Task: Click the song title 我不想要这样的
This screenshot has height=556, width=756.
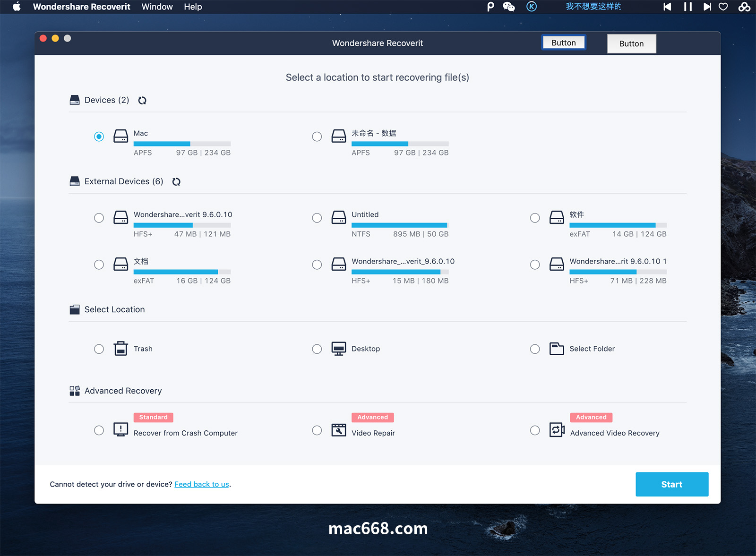Action: click(x=593, y=7)
